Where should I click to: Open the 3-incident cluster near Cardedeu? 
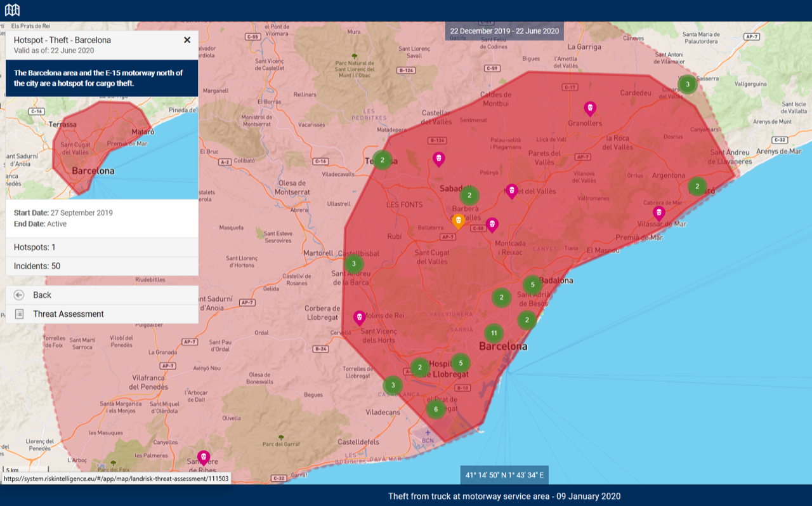click(687, 84)
